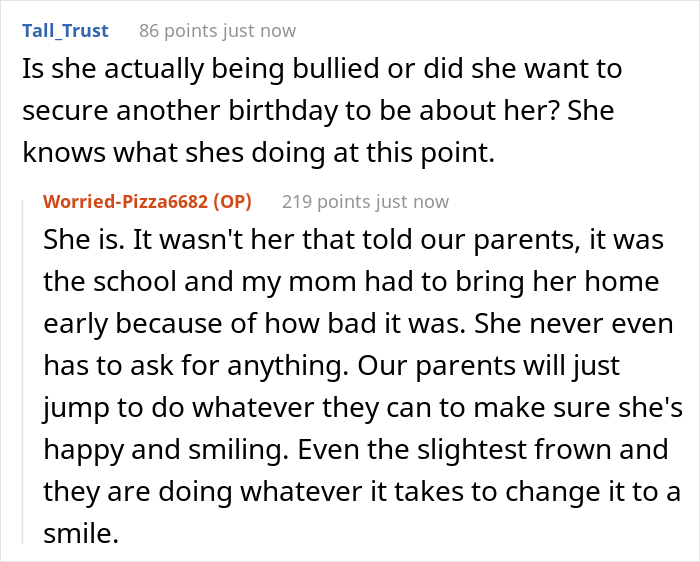Screen dimensions: 700x562
Task: Open the Tall_Trust user profile
Action: pos(64,31)
